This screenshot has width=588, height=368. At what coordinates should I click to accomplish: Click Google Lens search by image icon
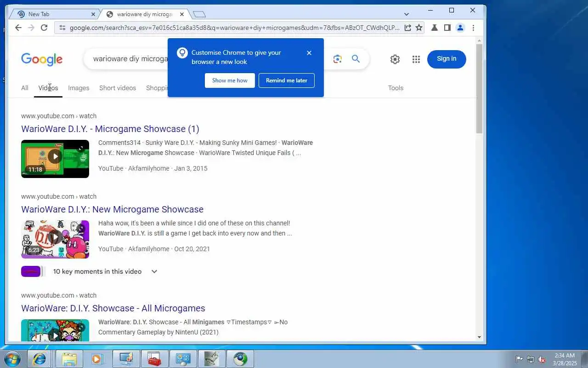[338, 59]
